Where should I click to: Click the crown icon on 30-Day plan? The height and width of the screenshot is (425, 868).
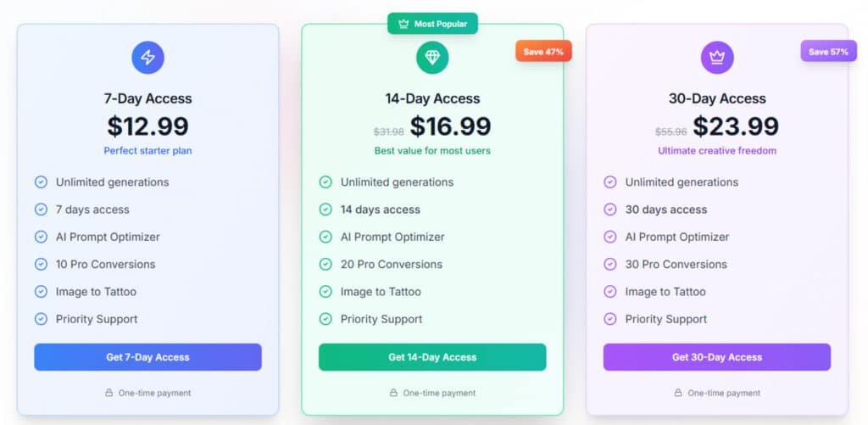[717, 57]
